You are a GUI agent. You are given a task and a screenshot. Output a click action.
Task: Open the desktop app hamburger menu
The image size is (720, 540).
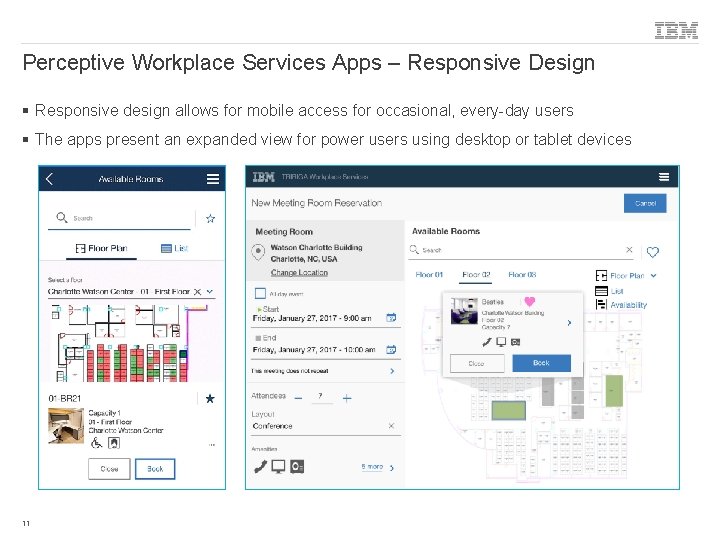tap(664, 177)
